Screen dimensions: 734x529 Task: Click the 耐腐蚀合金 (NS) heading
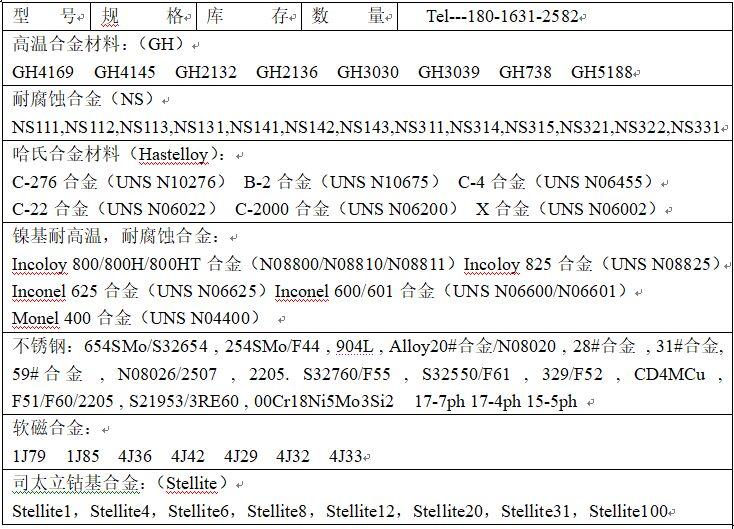[84, 99]
